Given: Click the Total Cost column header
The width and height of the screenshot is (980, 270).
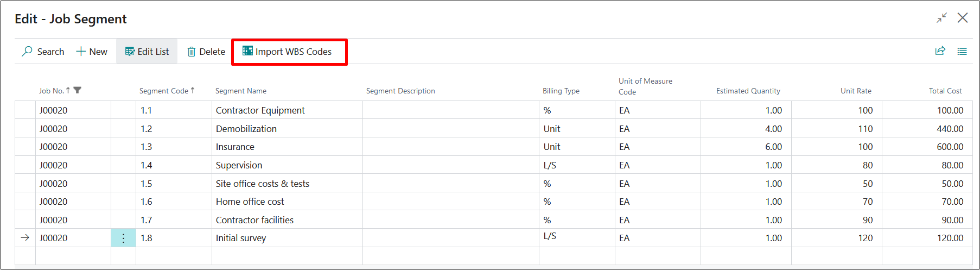Looking at the screenshot, I should [945, 91].
